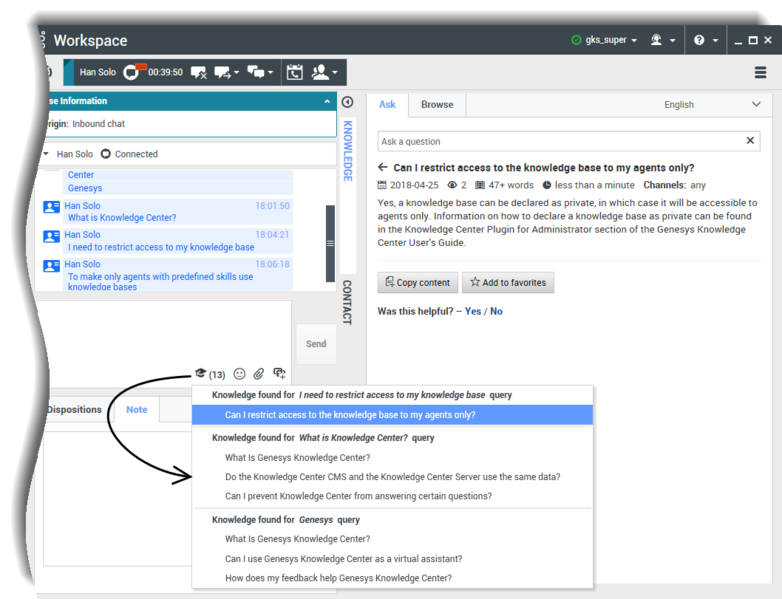
Task: Click the push URL chat icon
Action: tap(279, 374)
